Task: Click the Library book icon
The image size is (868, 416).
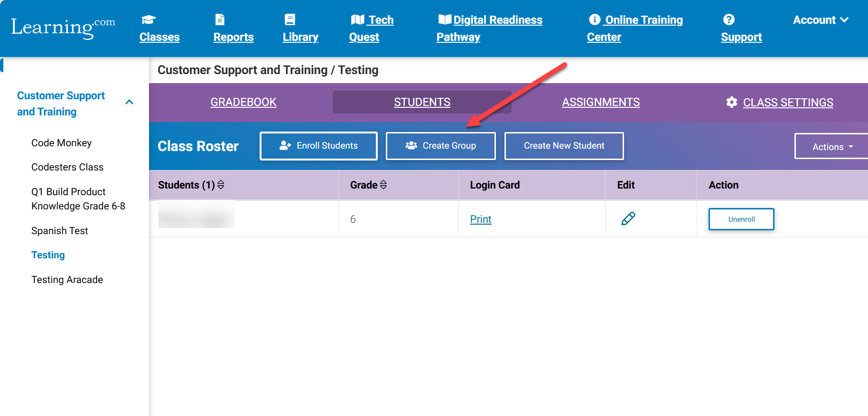Action: pyautogui.click(x=289, y=19)
